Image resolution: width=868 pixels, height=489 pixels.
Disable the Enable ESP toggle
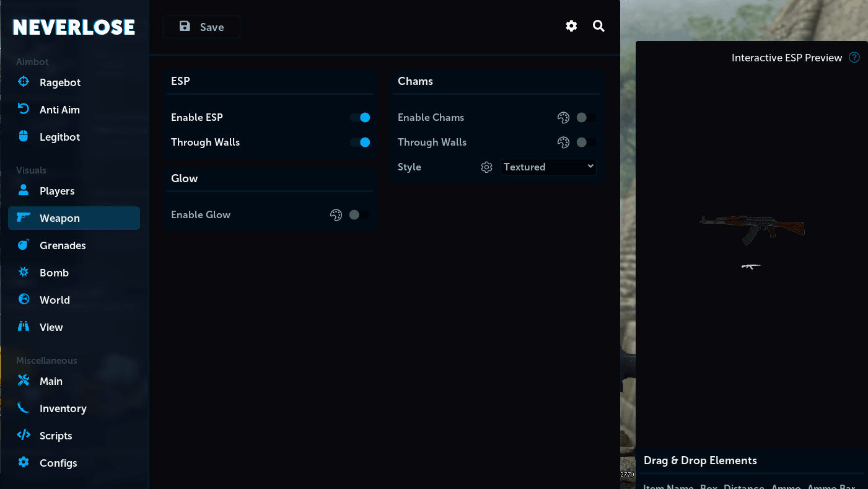pos(360,117)
